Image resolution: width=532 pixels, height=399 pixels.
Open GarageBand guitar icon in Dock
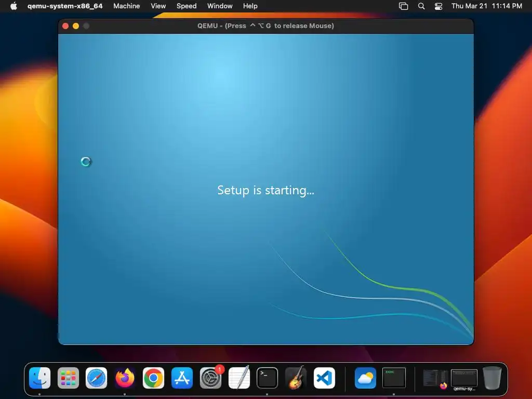coord(296,378)
